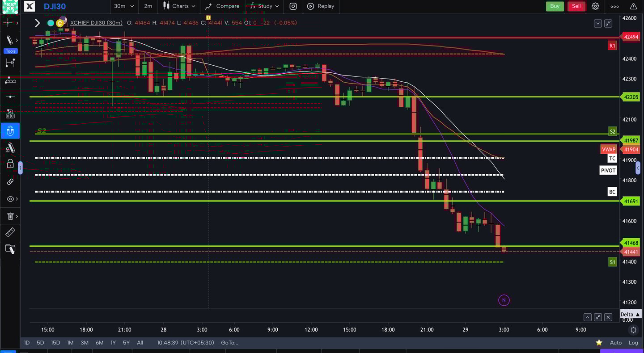
Task: Click the camera snapshot icon
Action: tap(293, 6)
